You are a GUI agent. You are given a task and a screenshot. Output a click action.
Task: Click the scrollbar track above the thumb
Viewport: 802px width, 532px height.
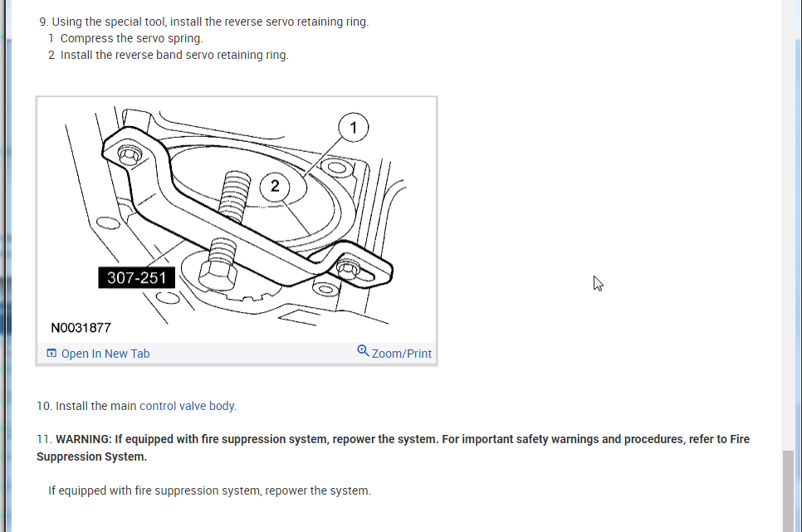788,225
